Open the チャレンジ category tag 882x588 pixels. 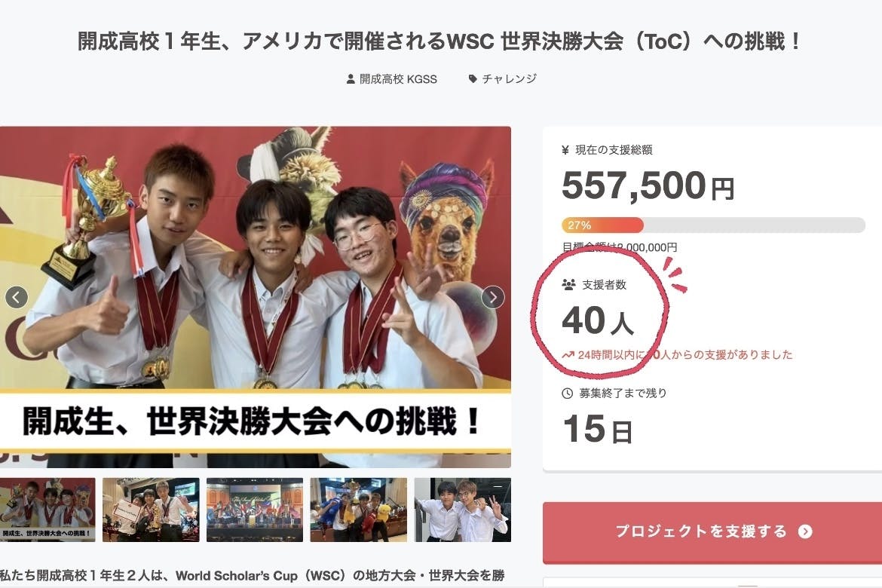(x=509, y=78)
